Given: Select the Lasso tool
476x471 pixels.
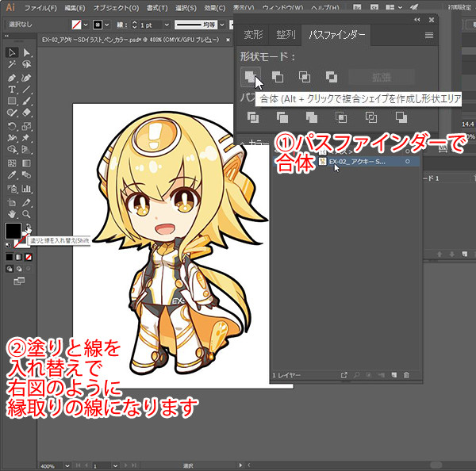Looking at the screenshot, I should coord(27,64).
